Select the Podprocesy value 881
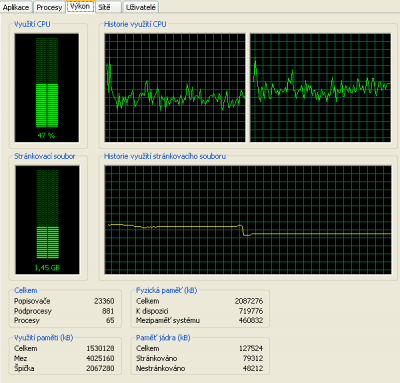The image size is (400, 383). click(x=108, y=311)
